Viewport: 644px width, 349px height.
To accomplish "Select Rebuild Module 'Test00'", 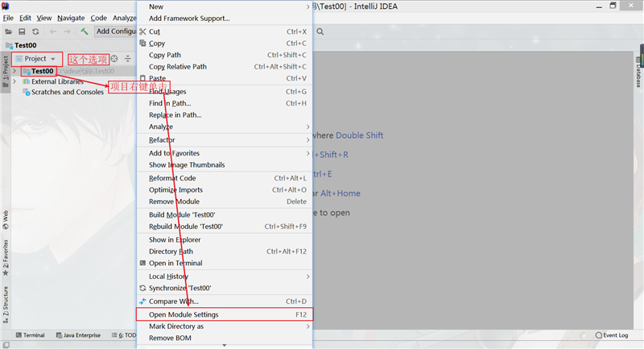I will [225, 226].
